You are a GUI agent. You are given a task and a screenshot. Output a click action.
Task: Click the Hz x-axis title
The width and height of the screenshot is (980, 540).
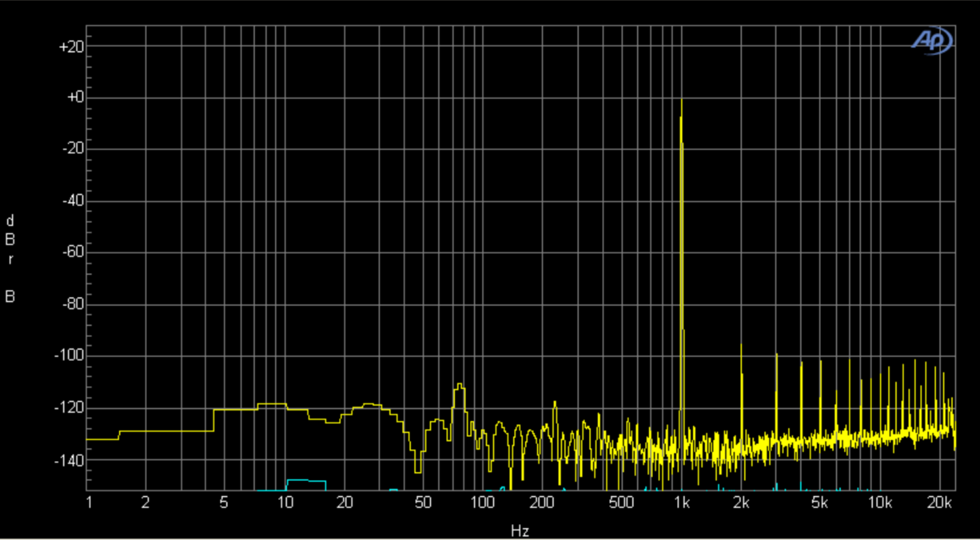[x=519, y=531]
